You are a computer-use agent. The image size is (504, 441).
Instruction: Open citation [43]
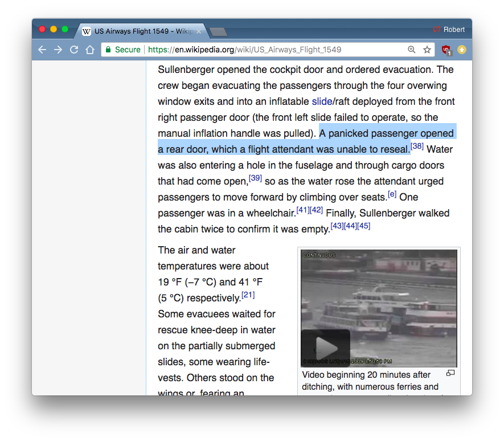(337, 226)
